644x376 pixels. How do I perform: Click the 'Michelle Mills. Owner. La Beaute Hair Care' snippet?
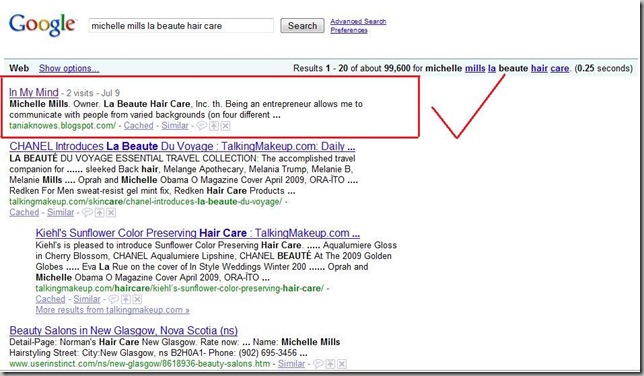(100, 104)
